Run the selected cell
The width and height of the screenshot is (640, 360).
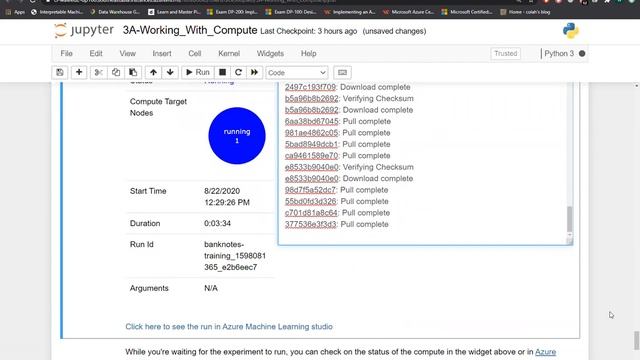(x=198, y=72)
